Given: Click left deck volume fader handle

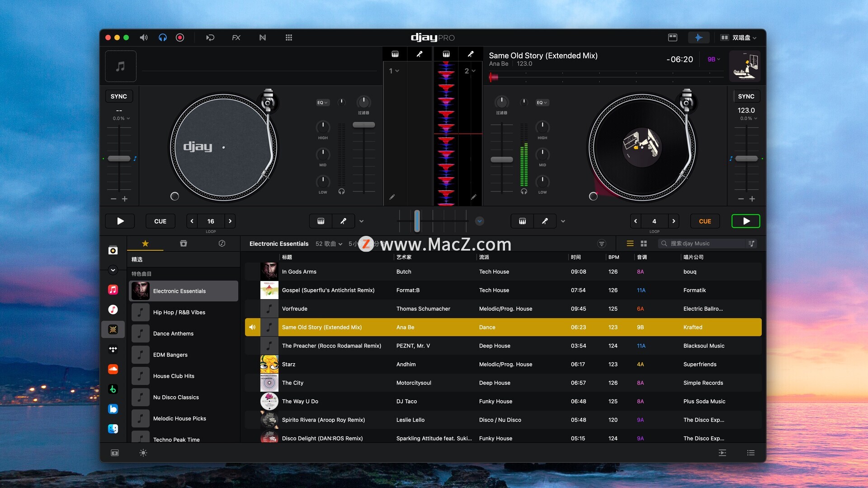Looking at the screenshot, I should click(x=364, y=125).
